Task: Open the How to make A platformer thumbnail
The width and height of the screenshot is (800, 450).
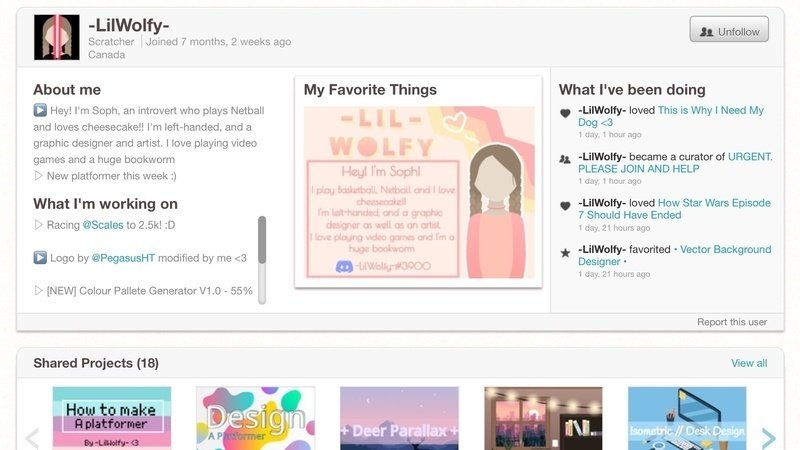Action: pos(112,418)
